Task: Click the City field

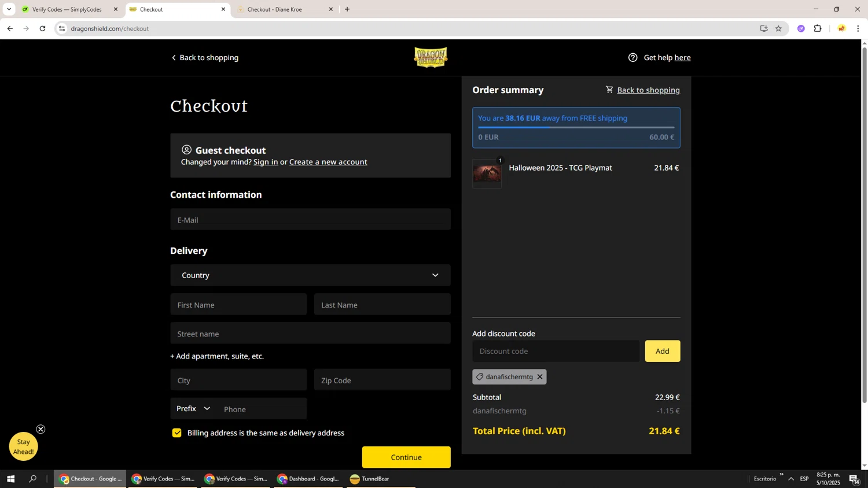Action: coord(238,380)
